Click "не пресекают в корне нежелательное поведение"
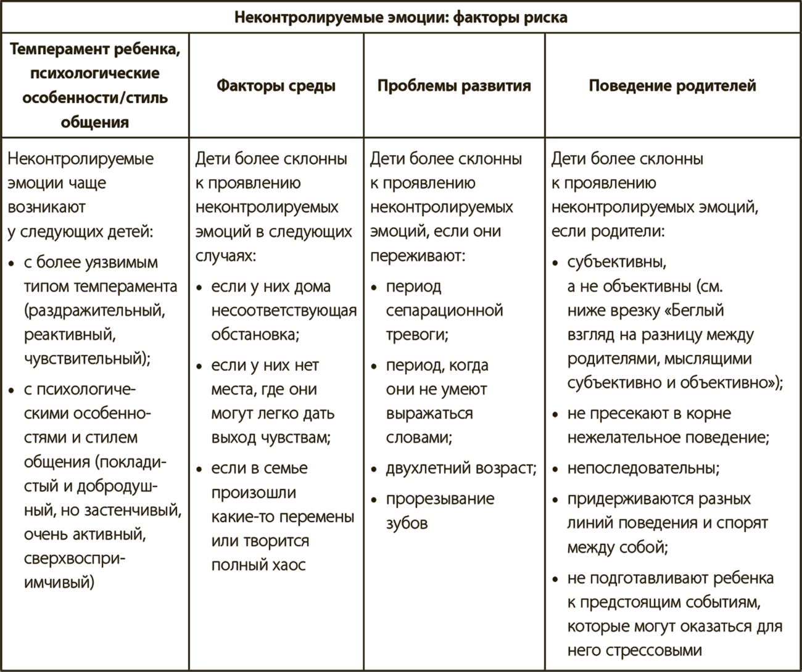Viewport: 802px width, 672px height. (x=668, y=426)
